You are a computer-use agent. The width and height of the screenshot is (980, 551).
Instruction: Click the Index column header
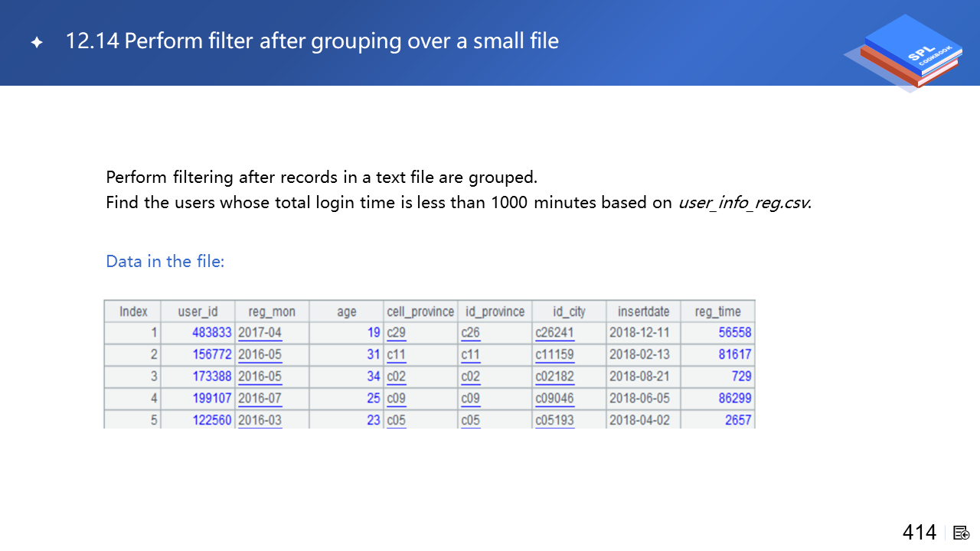132,311
